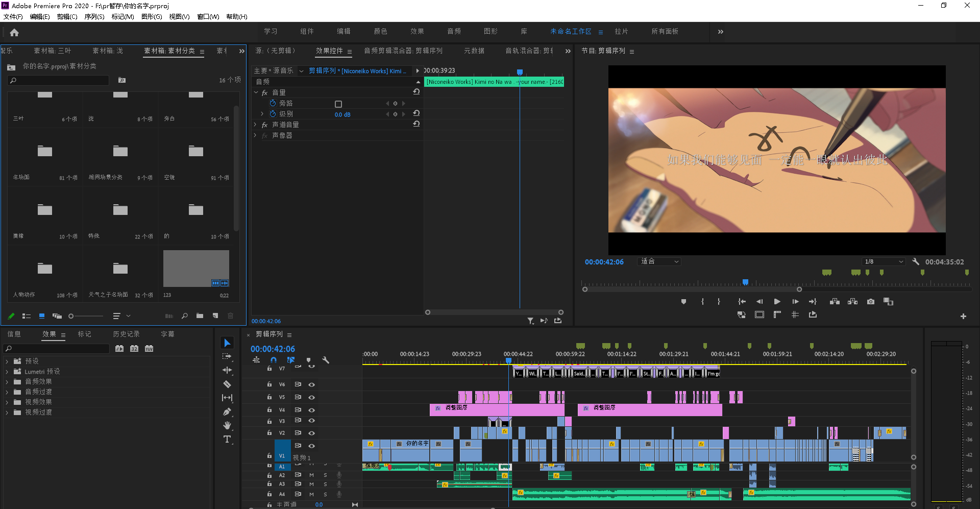
Task: Toggle V2 track output eye
Action: click(311, 433)
